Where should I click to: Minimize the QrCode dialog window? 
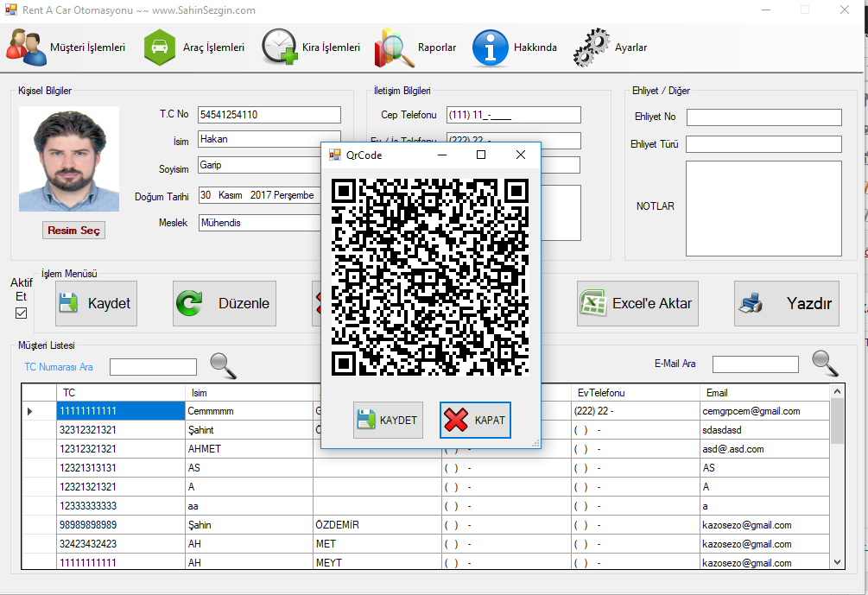tap(441, 155)
